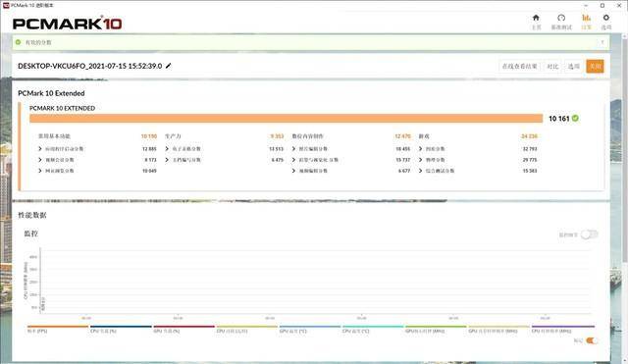Select the purple CPU clock frequency legend

point(562,329)
